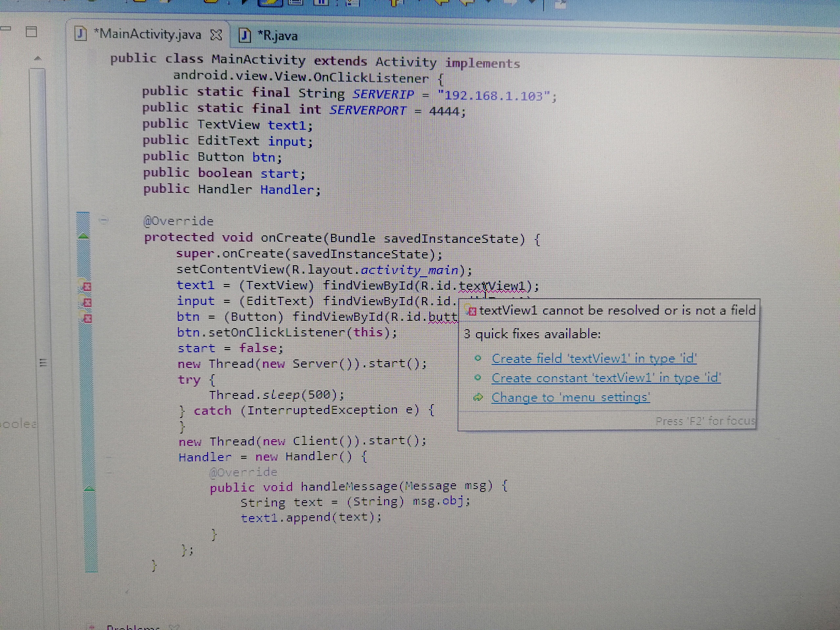Click the super.onCreate(savedInstanceState) call

tap(309, 254)
